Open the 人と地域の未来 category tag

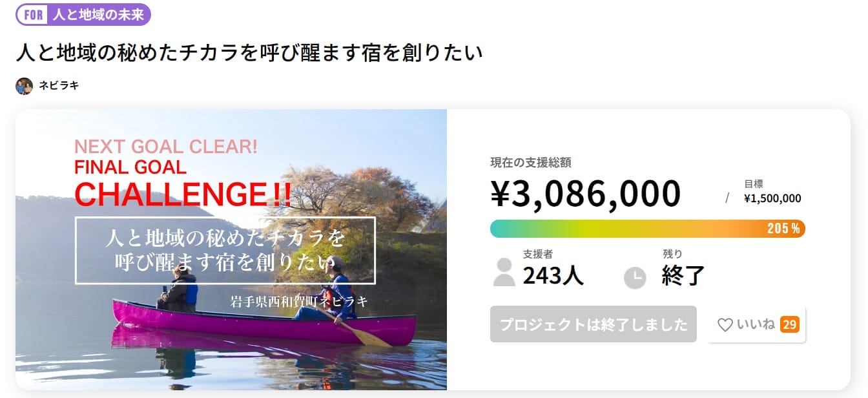click(98, 15)
